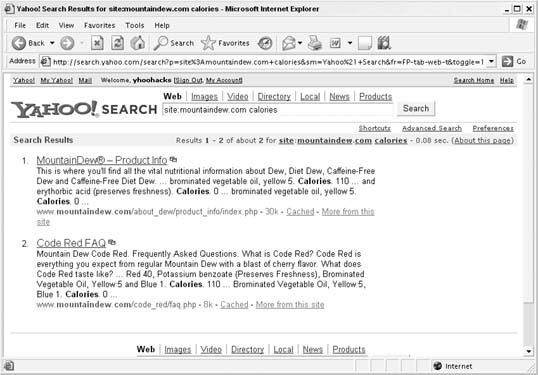Open Advanced Search link
Viewport: 538px width, 375px height.
(x=432, y=128)
